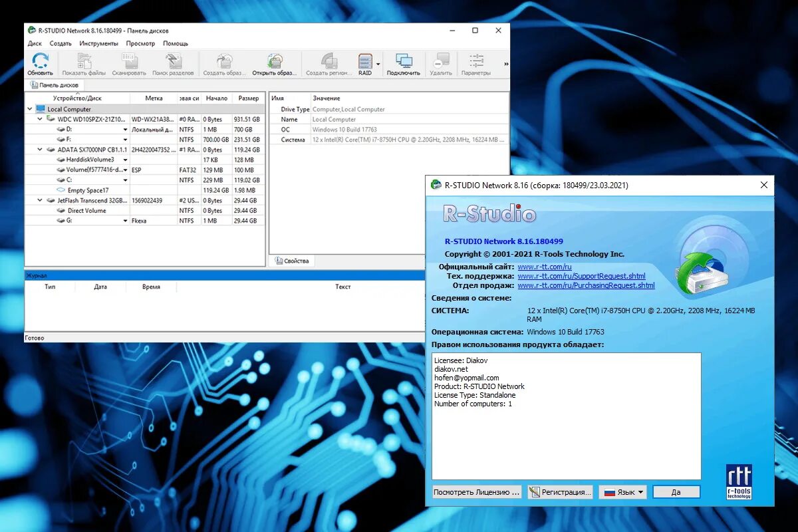Viewport: 798px width, 532px height.
Task: Open the RAID dropdown arrow
Action: (x=378, y=65)
